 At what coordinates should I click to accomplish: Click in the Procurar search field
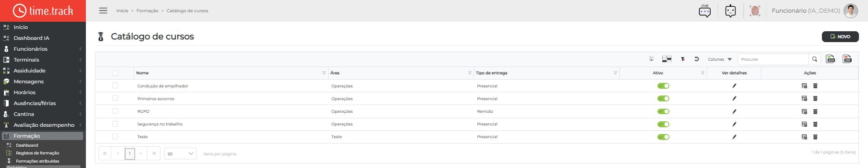coord(773,59)
